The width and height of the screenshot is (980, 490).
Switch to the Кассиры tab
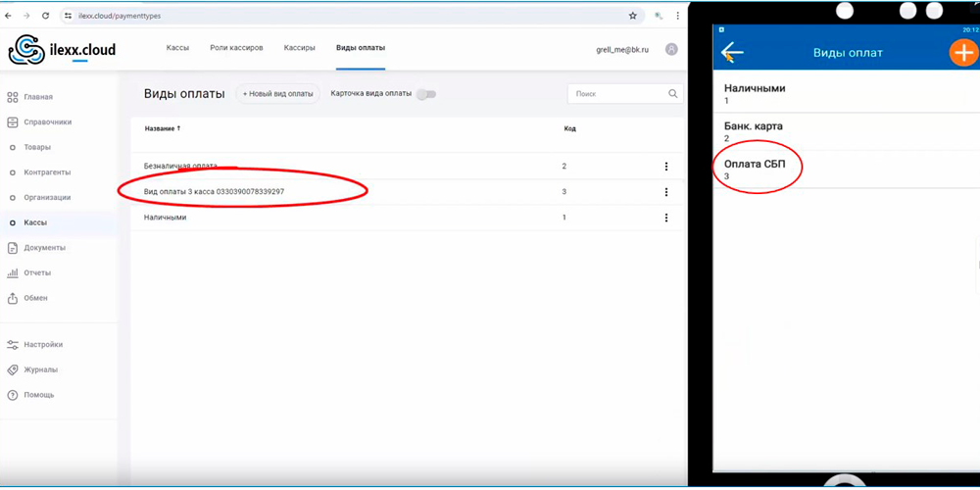[x=299, y=48]
